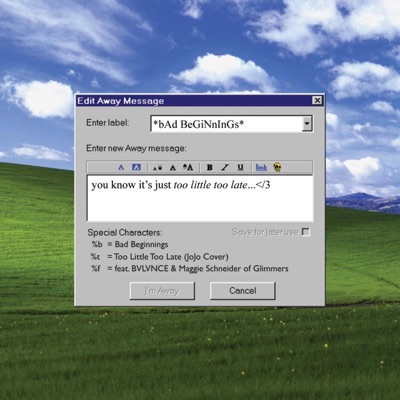The height and width of the screenshot is (400, 400).
Task: Close the Edit Away Message dialog
Action: coord(317,100)
